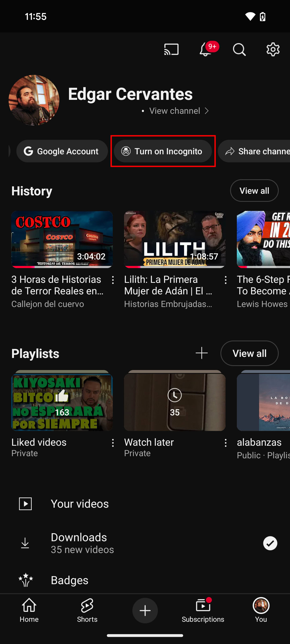290x644 pixels.
Task: Open Lewis Howes video thumbnail
Action: [263, 239]
